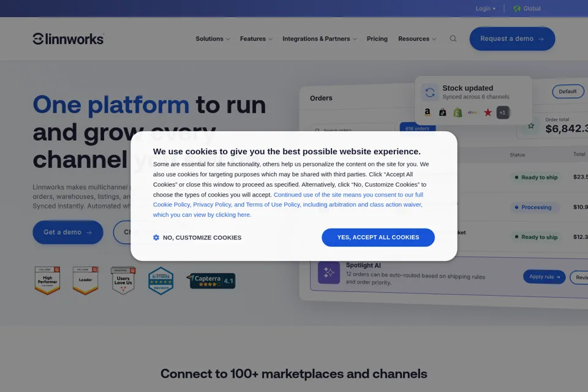Click the Spotlight AI sparkle icon
The width and height of the screenshot is (588, 392).
point(329,273)
